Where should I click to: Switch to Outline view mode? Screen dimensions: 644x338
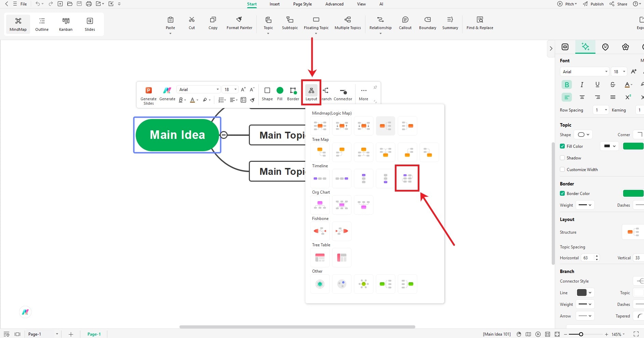(x=42, y=24)
